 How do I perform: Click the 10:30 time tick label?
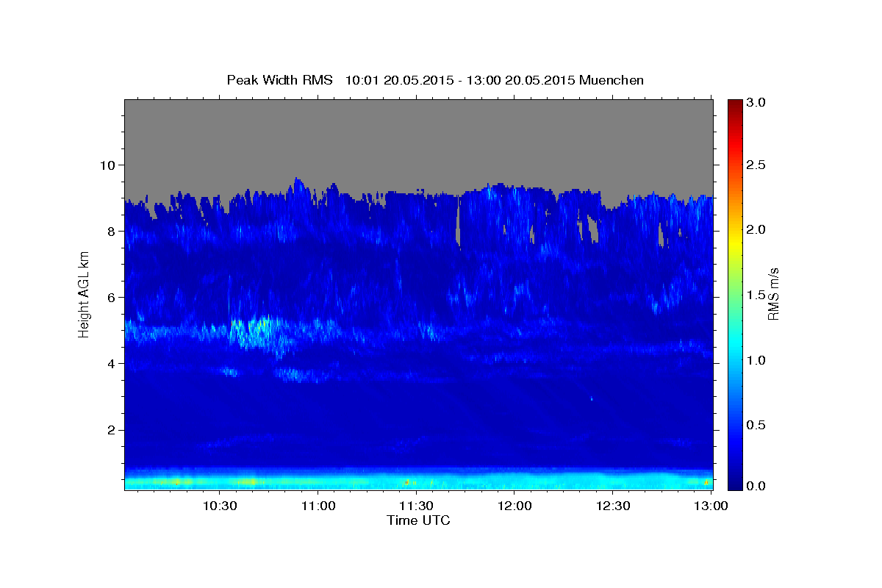pos(220,506)
